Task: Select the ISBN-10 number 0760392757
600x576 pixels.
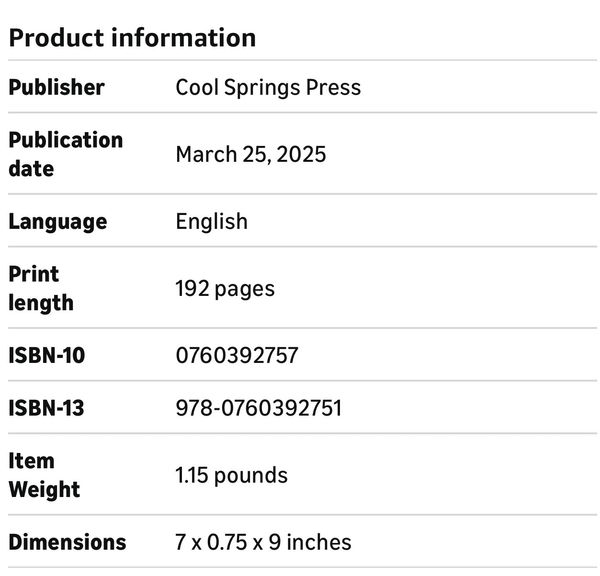Action: coord(237,355)
